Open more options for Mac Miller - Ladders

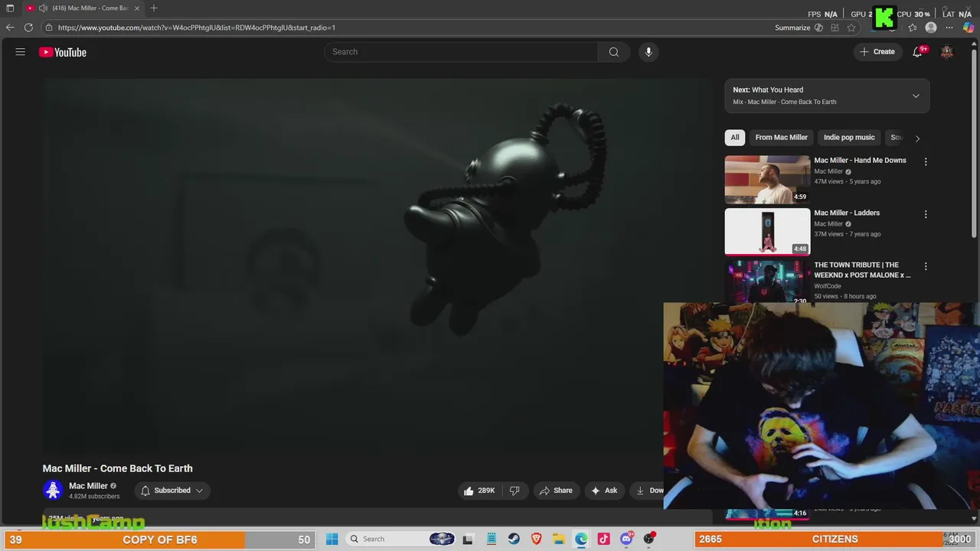(926, 214)
